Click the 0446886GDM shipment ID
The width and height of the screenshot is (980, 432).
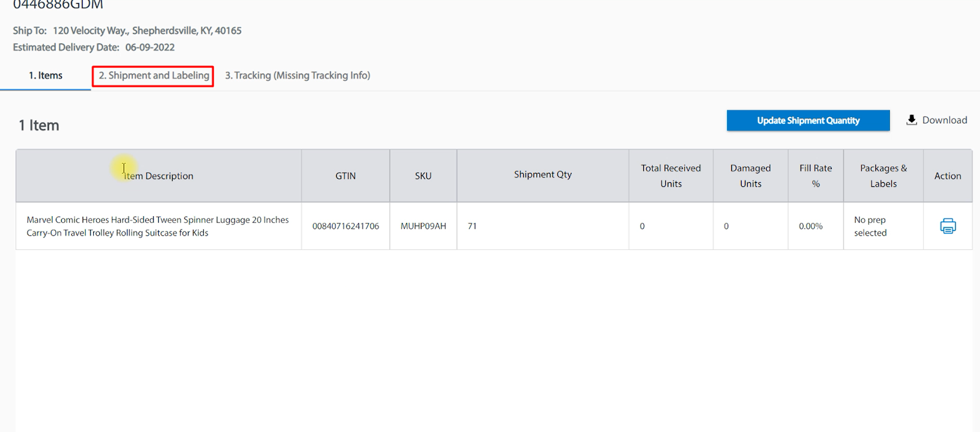point(58,5)
